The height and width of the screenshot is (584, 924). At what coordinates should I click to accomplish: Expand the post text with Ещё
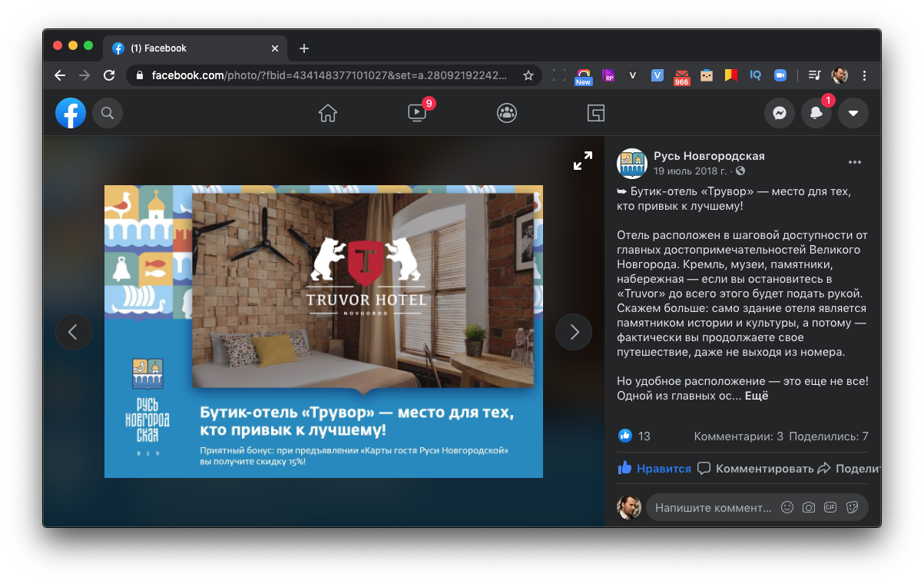757,396
